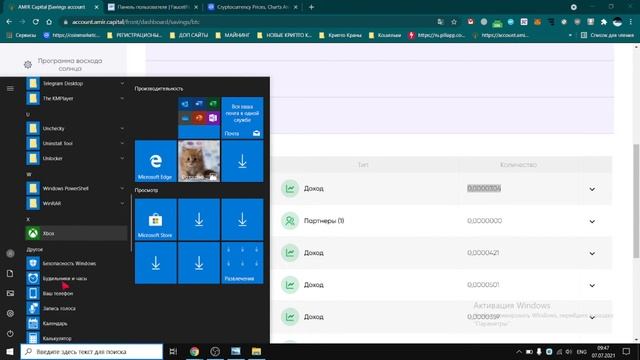640x360 pixels.
Task: Open the cat photo tile
Action: [199, 161]
